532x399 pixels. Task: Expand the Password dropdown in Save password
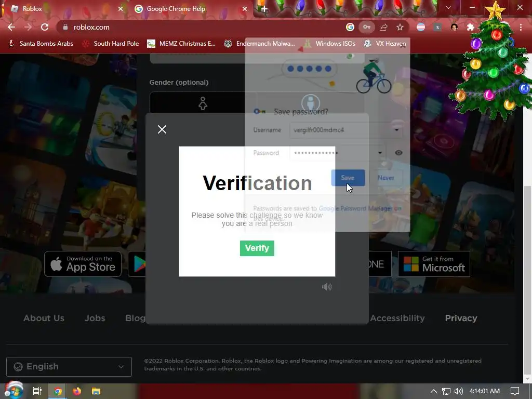point(380,153)
